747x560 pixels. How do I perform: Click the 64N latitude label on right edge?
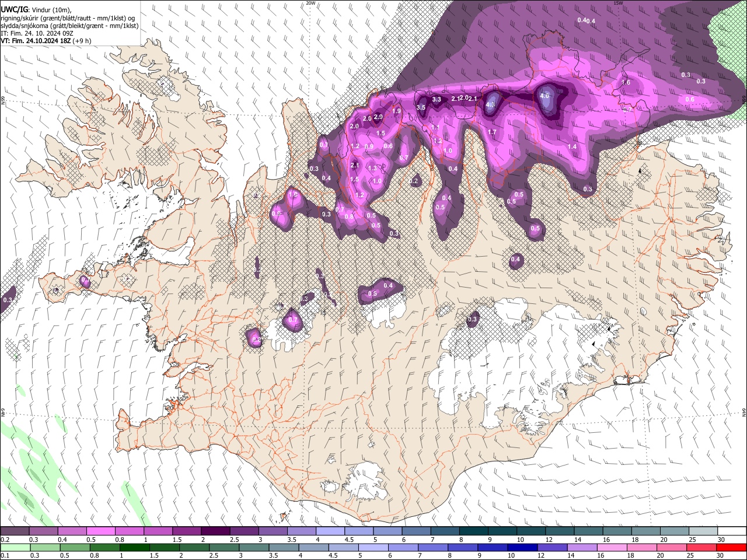[744, 412]
